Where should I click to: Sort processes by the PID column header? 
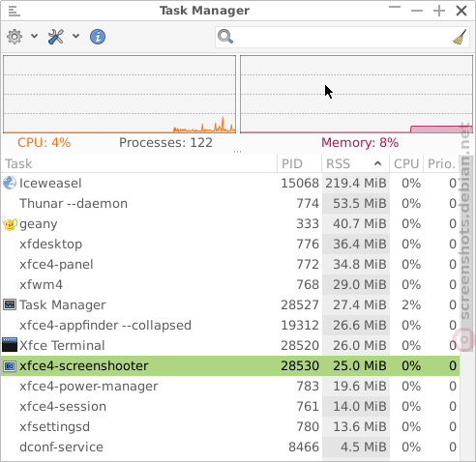(299, 163)
